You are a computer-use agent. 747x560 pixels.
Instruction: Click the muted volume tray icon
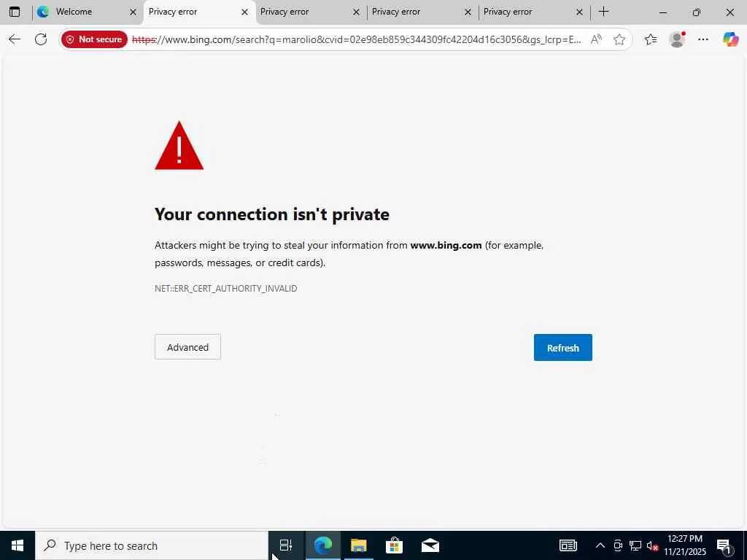pyautogui.click(x=652, y=546)
